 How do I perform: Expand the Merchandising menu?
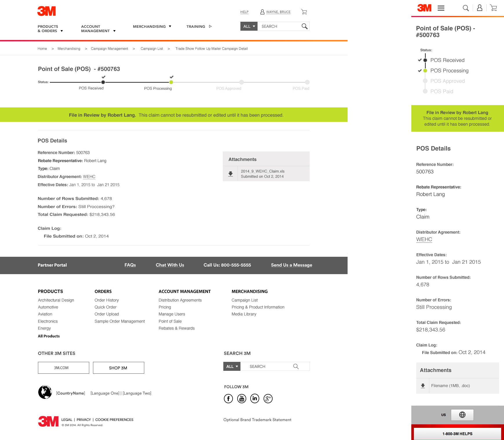coord(152,26)
